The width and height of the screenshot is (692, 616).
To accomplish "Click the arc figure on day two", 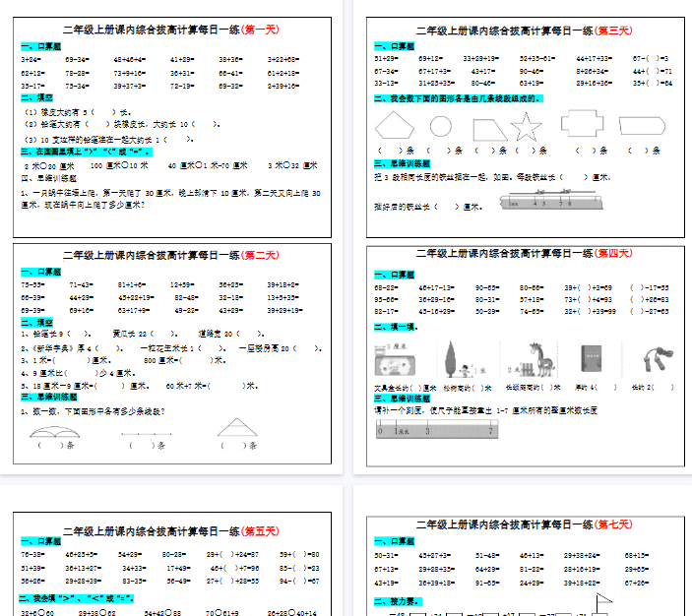I will tap(57, 429).
